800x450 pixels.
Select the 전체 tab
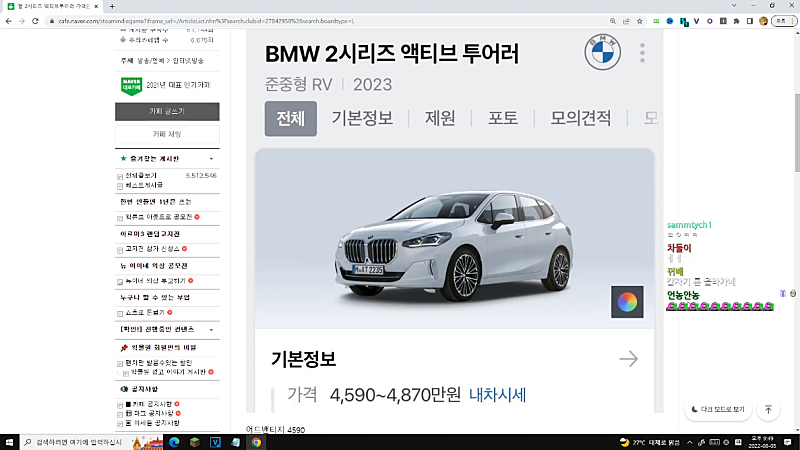pyautogui.click(x=290, y=118)
